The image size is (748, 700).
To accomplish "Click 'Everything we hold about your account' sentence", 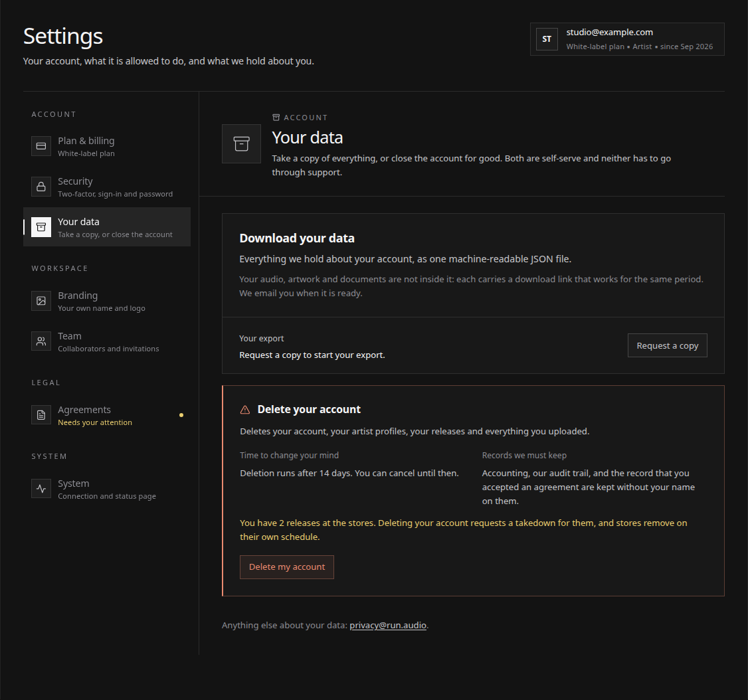I will coord(405,259).
